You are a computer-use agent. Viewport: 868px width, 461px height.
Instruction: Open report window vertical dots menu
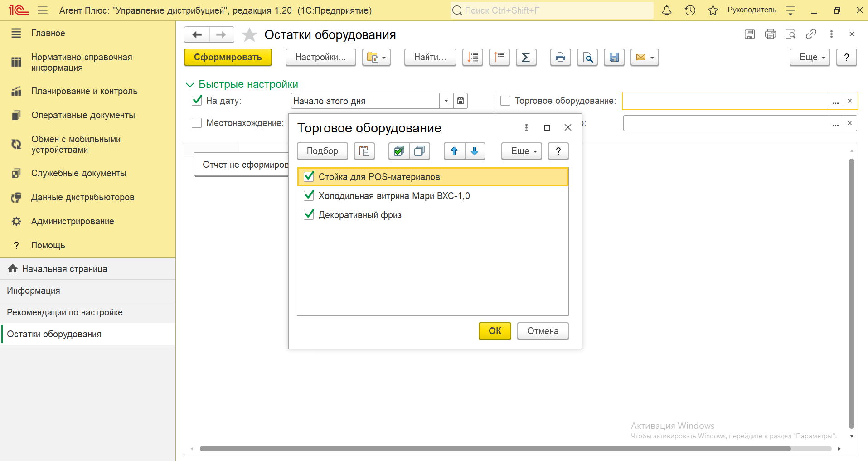click(x=831, y=34)
